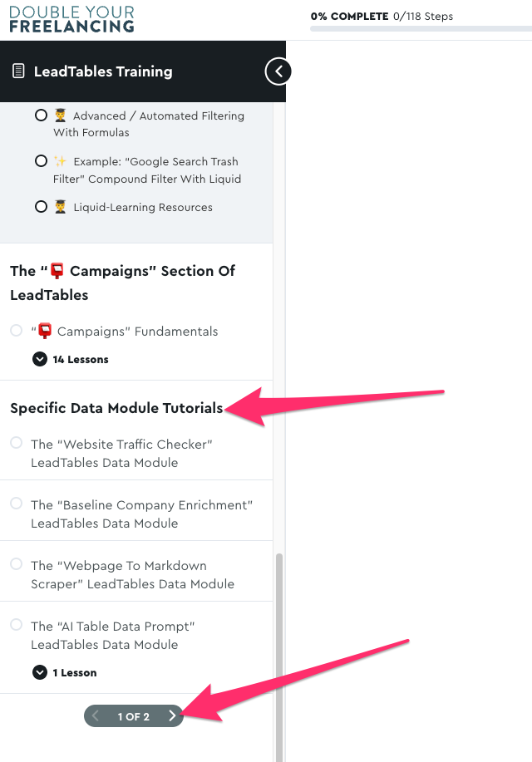Mark Advanced / Automated Filtering lesson circle
Viewport: 532px width, 762px height.
pos(41,116)
